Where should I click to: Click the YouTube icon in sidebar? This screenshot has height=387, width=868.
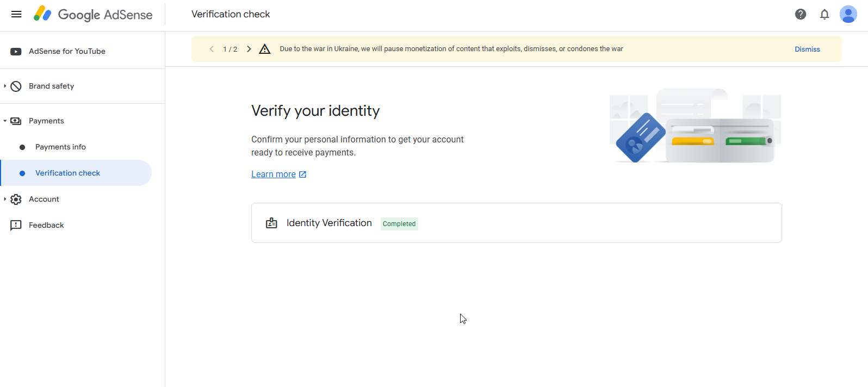(x=16, y=52)
